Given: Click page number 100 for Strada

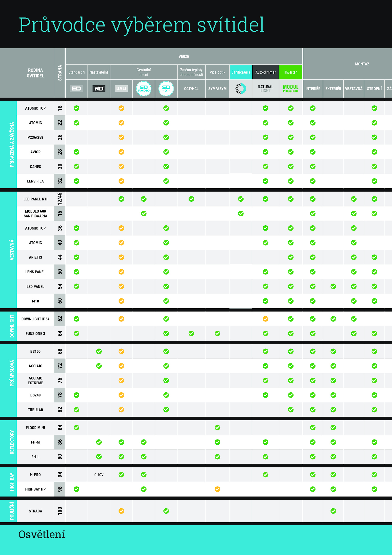Looking at the screenshot, I should pyautogui.click(x=60, y=511).
